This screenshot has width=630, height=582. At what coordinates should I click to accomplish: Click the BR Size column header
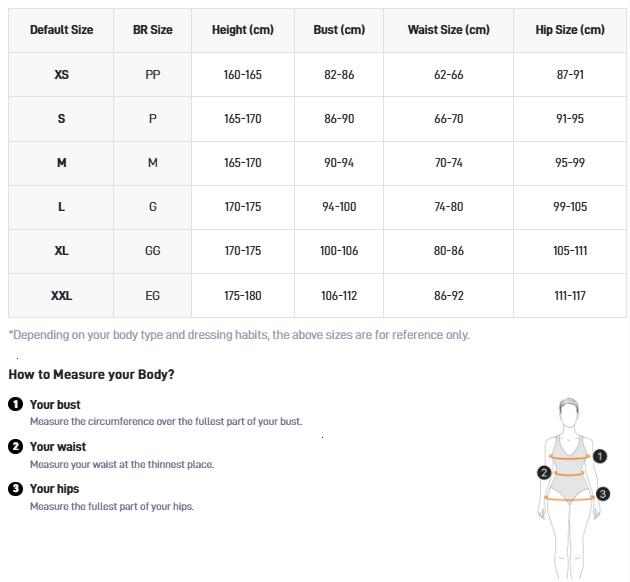tap(152, 30)
